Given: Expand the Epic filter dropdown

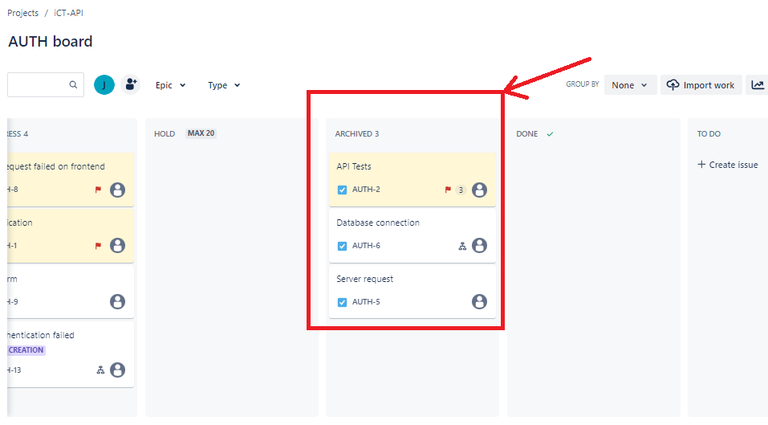Looking at the screenshot, I should 170,85.
